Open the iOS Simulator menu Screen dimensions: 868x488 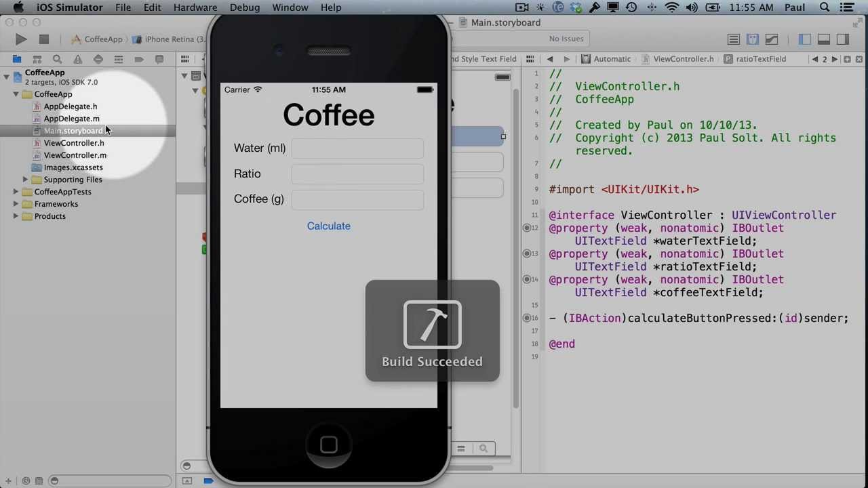(x=69, y=7)
